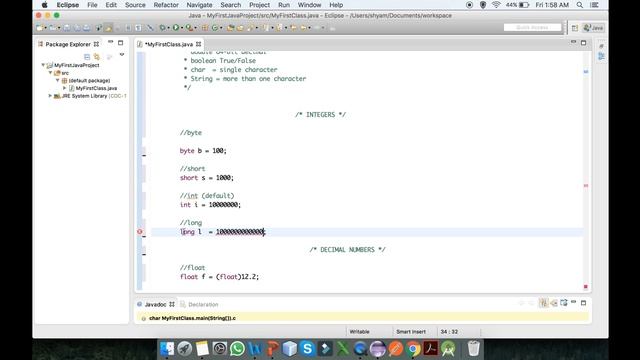Image resolution: width=640 pixels, height=360 pixels.
Task: Collapse MyFirstJavaProject tree node
Action: [x=43, y=65]
